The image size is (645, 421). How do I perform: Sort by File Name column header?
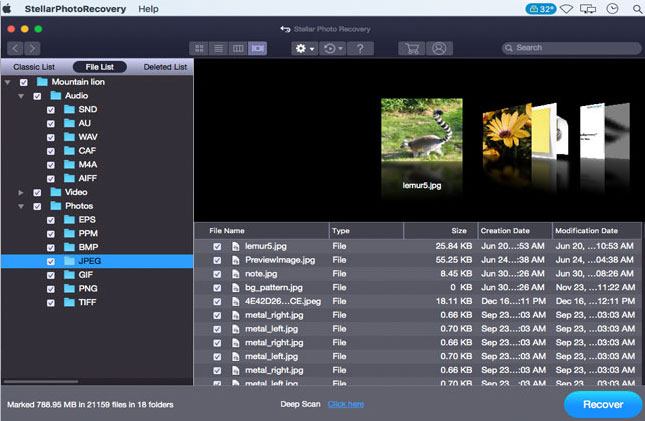(x=262, y=231)
